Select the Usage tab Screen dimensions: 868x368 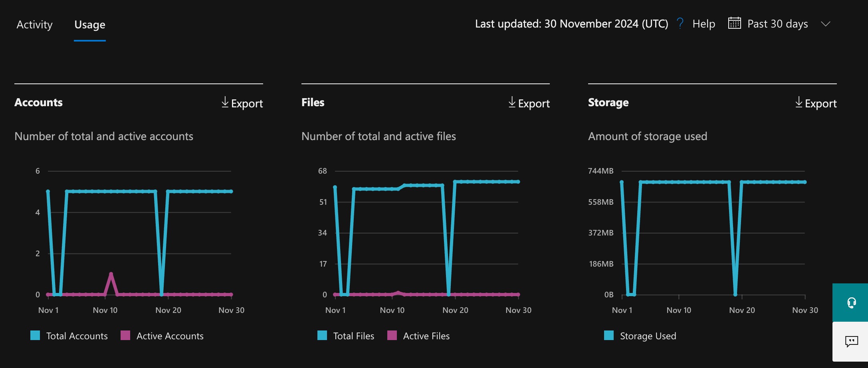(90, 25)
